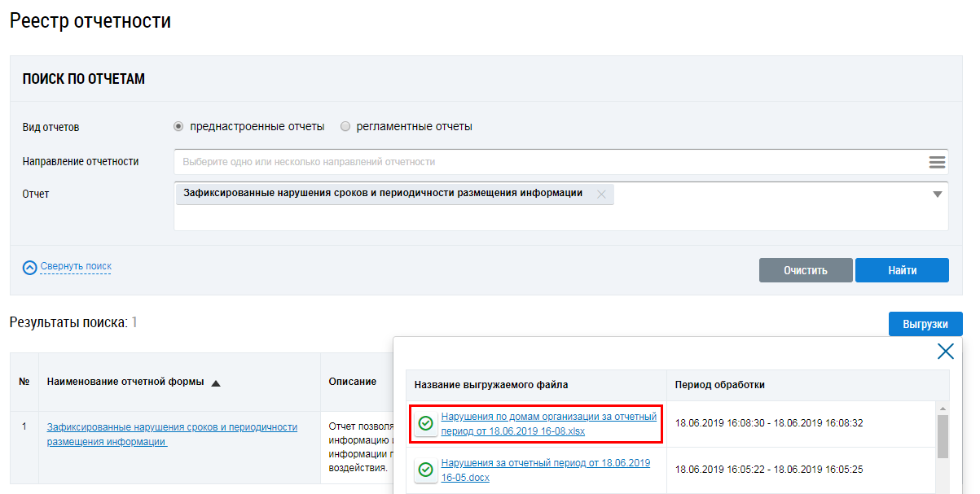Close the Выгрузки popup with X
980x494 pixels.
945,352
